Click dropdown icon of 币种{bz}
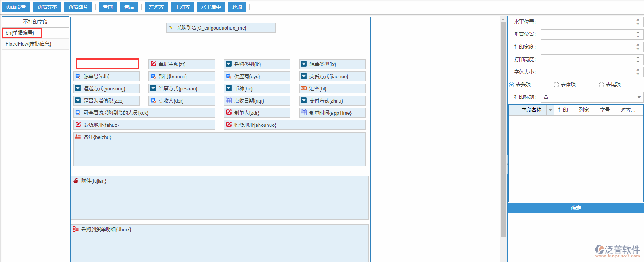This screenshot has width=644, height=262. click(x=229, y=88)
